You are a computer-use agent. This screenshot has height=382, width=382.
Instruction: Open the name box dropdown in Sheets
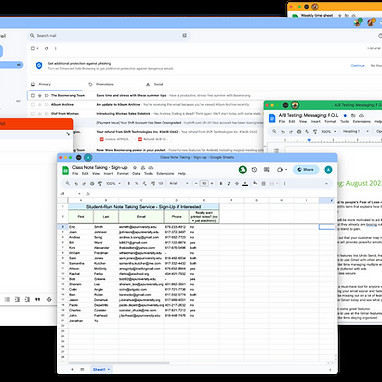(79, 194)
